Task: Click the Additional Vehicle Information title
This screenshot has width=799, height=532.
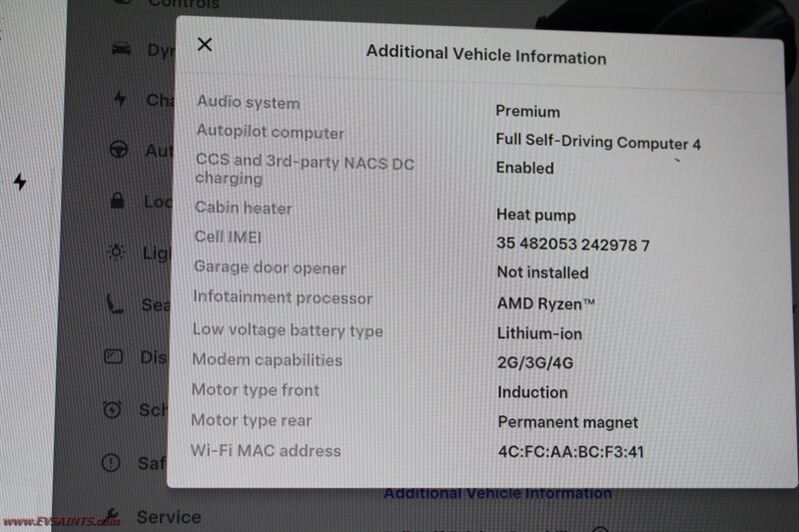Action: pyautogui.click(x=486, y=55)
